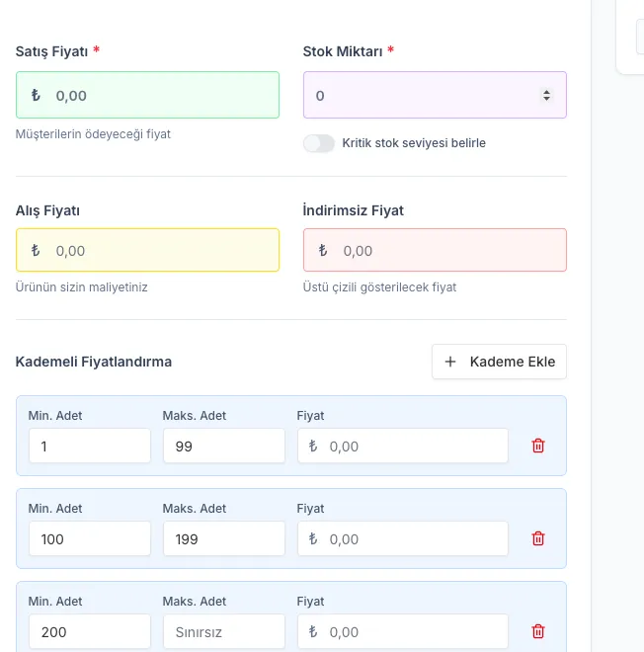Click Fiyat input in the 100–199 tier
This screenshot has width=644, height=652.
[410, 539]
